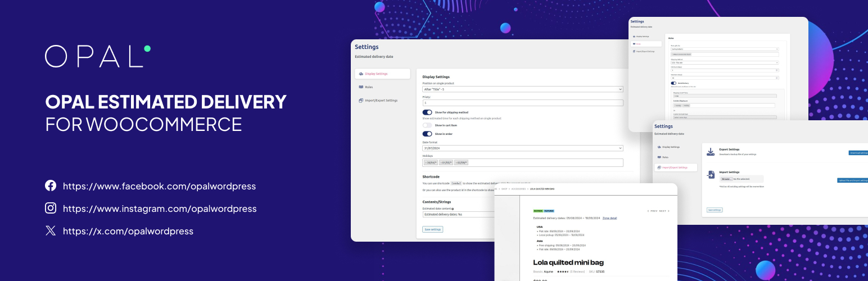Click Save settings in Import/Export window

click(715, 210)
